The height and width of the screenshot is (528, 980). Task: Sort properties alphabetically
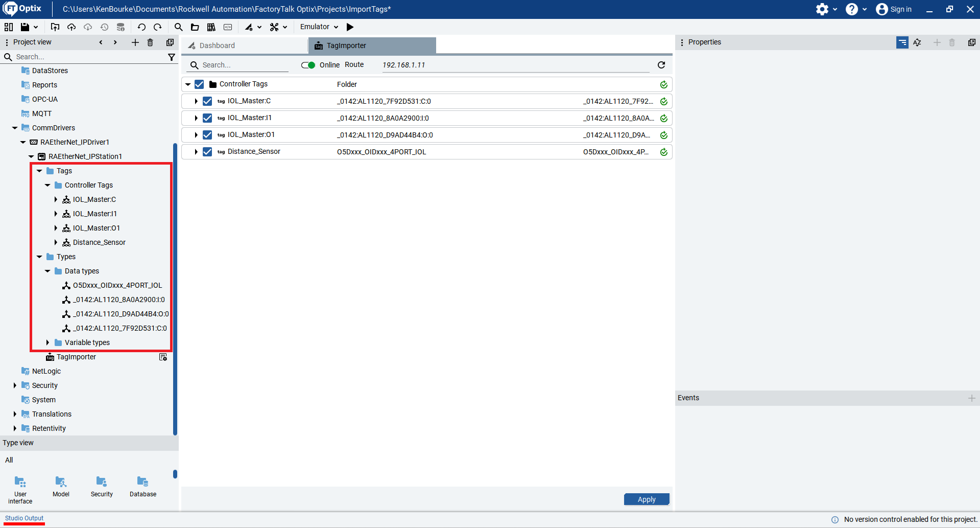point(917,42)
